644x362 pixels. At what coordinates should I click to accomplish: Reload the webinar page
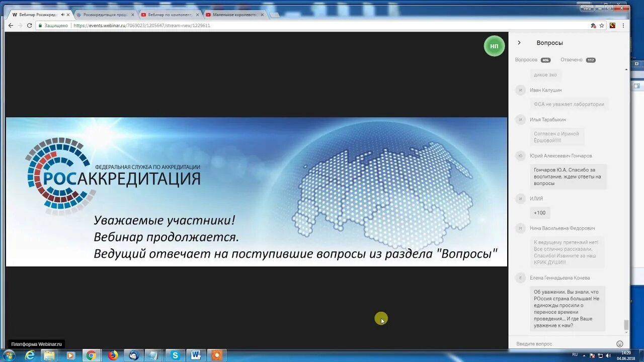29,25
